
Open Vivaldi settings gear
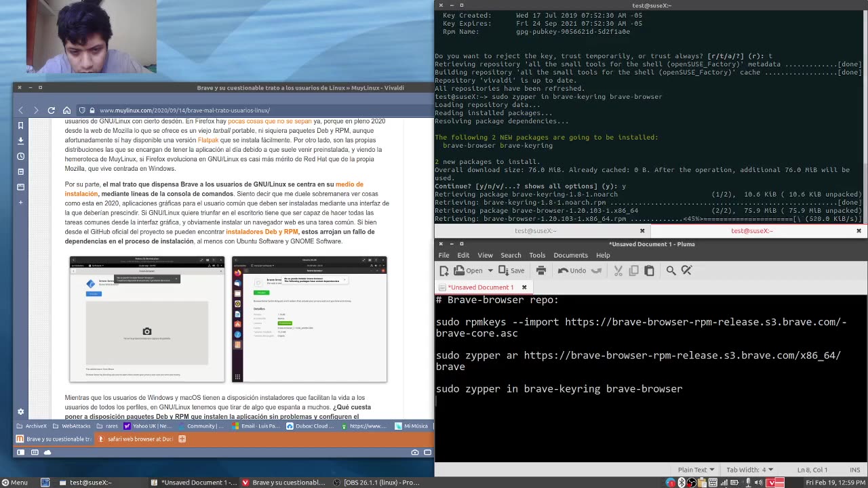(x=20, y=411)
